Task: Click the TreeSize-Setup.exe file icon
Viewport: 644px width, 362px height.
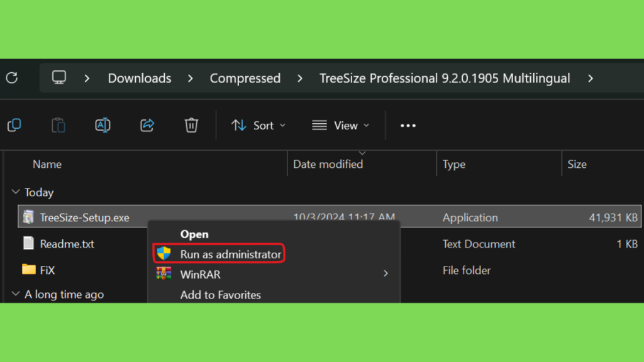Action: 28,217
